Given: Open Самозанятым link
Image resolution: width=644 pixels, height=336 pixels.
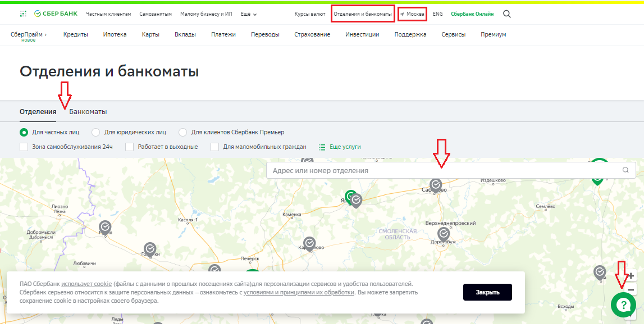Looking at the screenshot, I should pyautogui.click(x=156, y=14).
